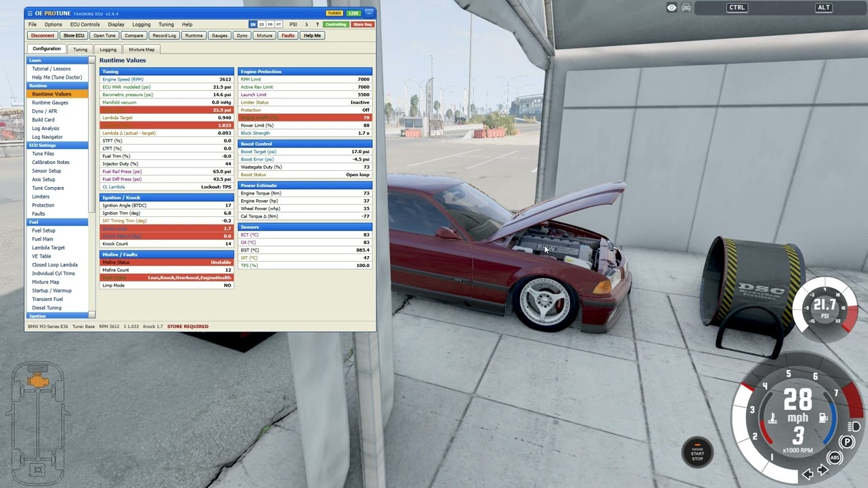
Task: Click the eye view icon in game HUD
Action: [x=671, y=7]
